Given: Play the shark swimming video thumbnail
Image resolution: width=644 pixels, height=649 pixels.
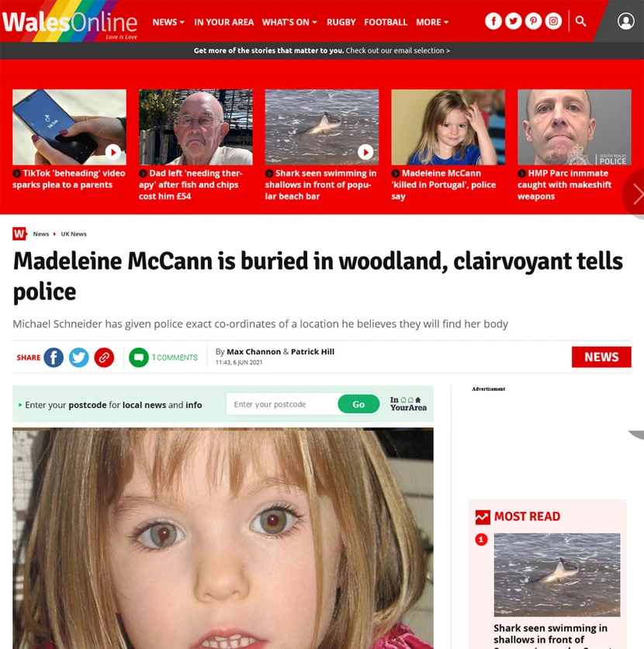Looking at the screenshot, I should point(321,127).
